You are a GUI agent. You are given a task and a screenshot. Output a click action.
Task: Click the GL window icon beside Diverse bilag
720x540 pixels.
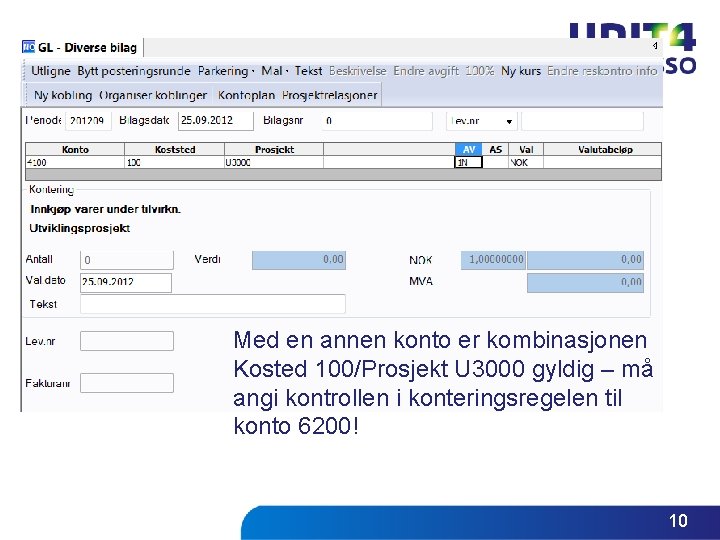(28, 47)
